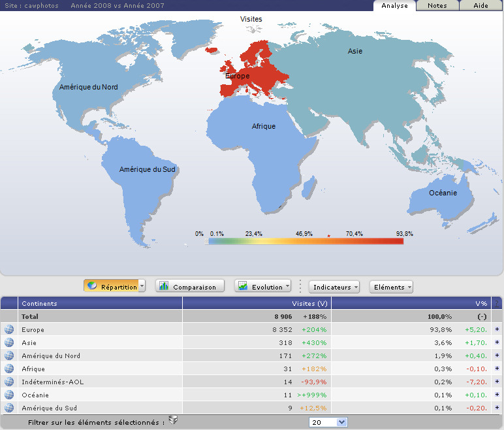Click Année 2008 vs Année 2007 text
The width and height of the screenshot is (504, 430).
coord(118,5)
